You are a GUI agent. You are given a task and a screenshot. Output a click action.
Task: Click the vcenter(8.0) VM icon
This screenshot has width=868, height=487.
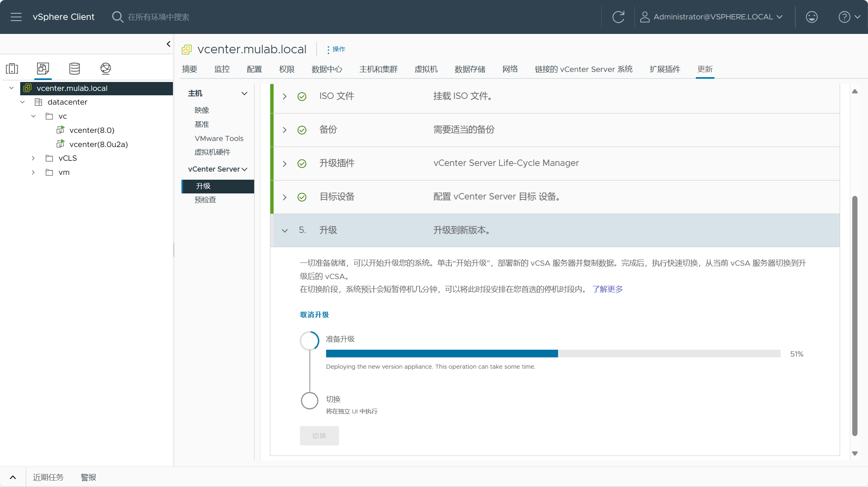pos(61,130)
